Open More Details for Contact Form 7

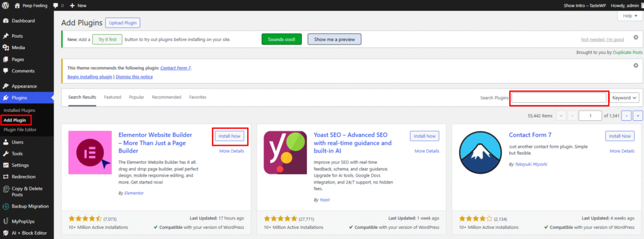click(x=622, y=151)
